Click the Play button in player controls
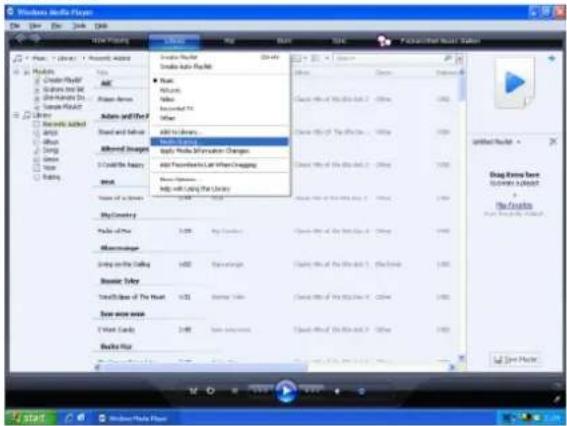This screenshot has width=567, height=426. pyautogui.click(x=286, y=391)
